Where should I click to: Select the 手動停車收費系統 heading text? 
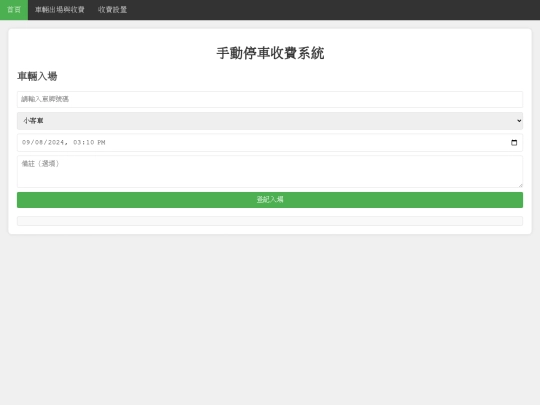(x=270, y=53)
